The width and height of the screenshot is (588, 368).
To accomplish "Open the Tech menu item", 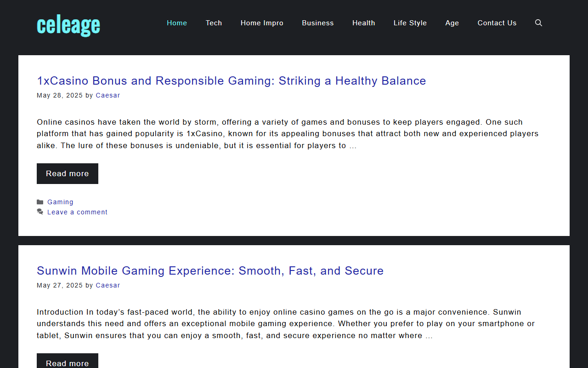I will (214, 23).
